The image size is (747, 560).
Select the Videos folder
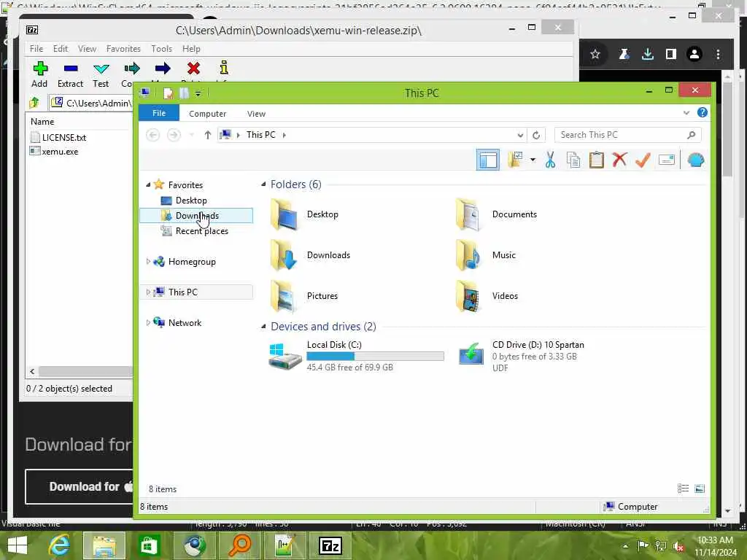[x=487, y=296]
